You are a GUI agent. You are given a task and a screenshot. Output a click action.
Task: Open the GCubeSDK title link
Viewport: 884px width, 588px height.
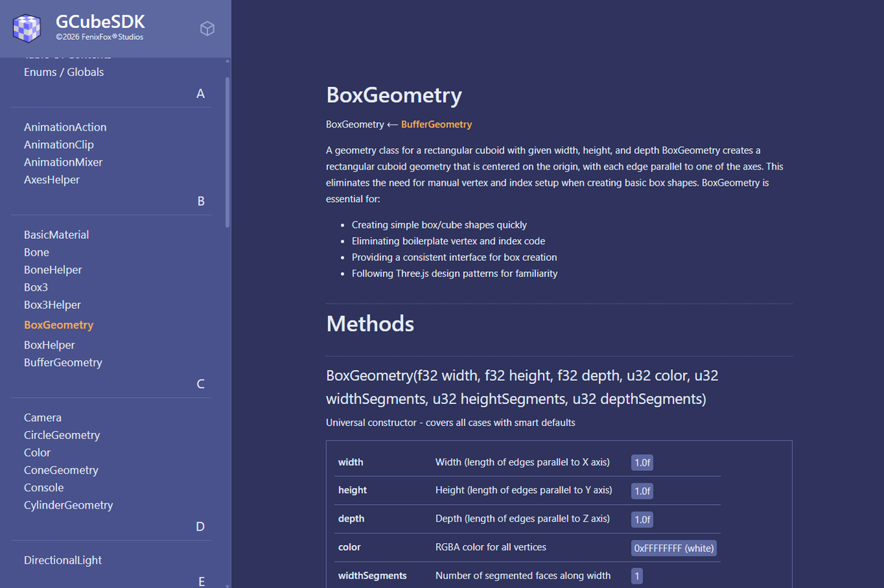(x=99, y=21)
